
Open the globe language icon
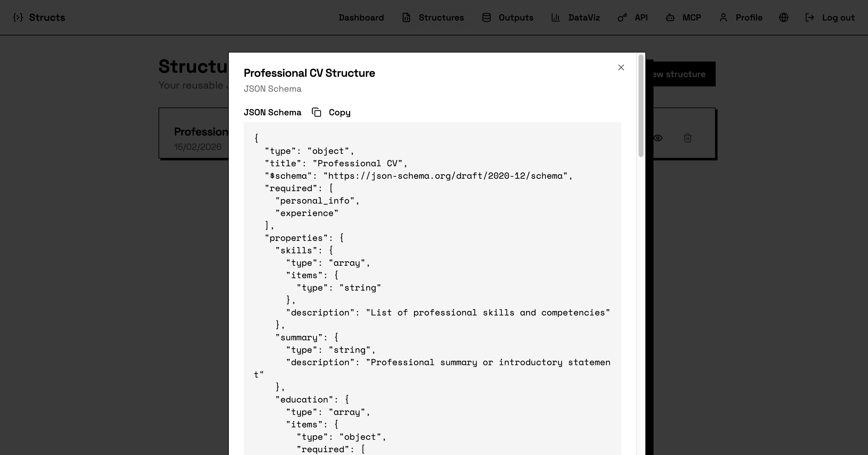point(784,17)
